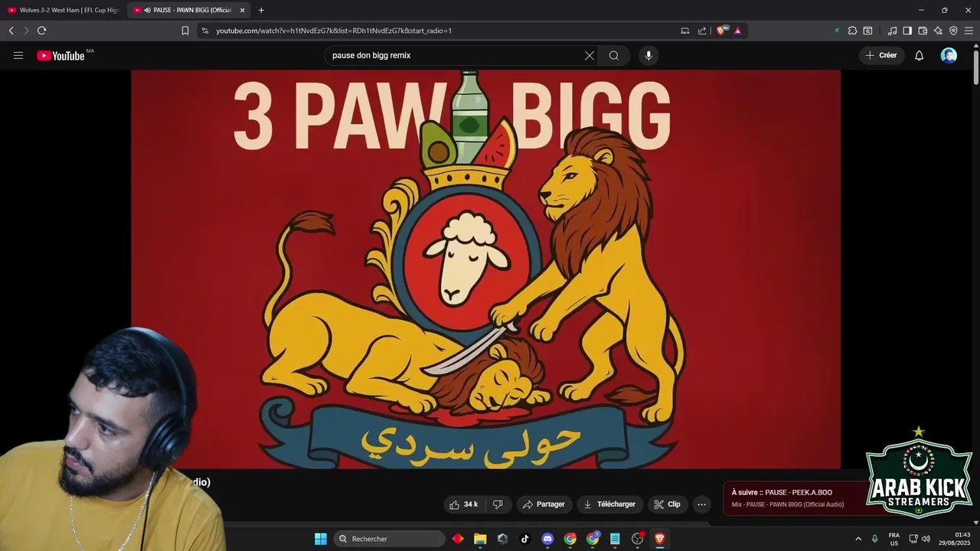Open the browser extensions puzzle icon

click(x=852, y=31)
